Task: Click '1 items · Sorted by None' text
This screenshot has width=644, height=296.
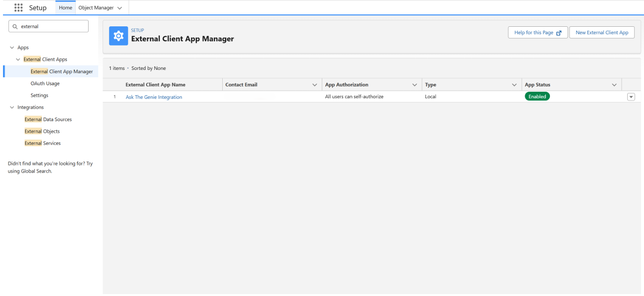Action: tap(138, 68)
